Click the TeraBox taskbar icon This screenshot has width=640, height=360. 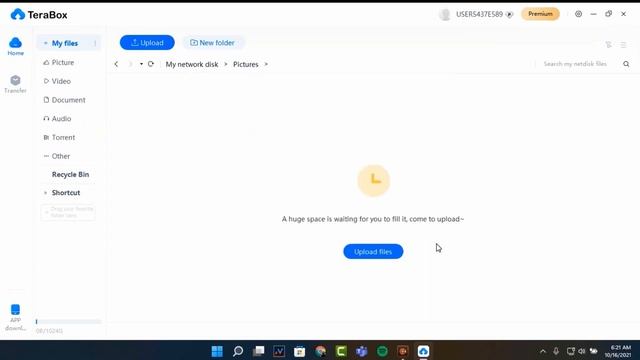[423, 351]
